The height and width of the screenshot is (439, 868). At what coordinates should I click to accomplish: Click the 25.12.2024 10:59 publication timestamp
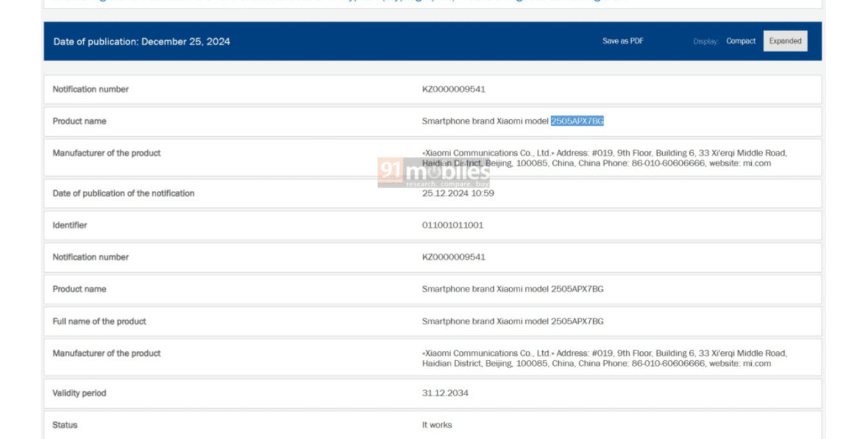click(x=458, y=193)
